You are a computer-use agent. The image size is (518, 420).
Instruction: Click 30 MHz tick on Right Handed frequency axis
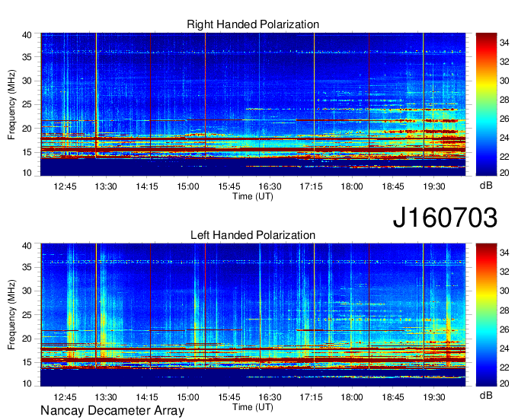(27, 81)
